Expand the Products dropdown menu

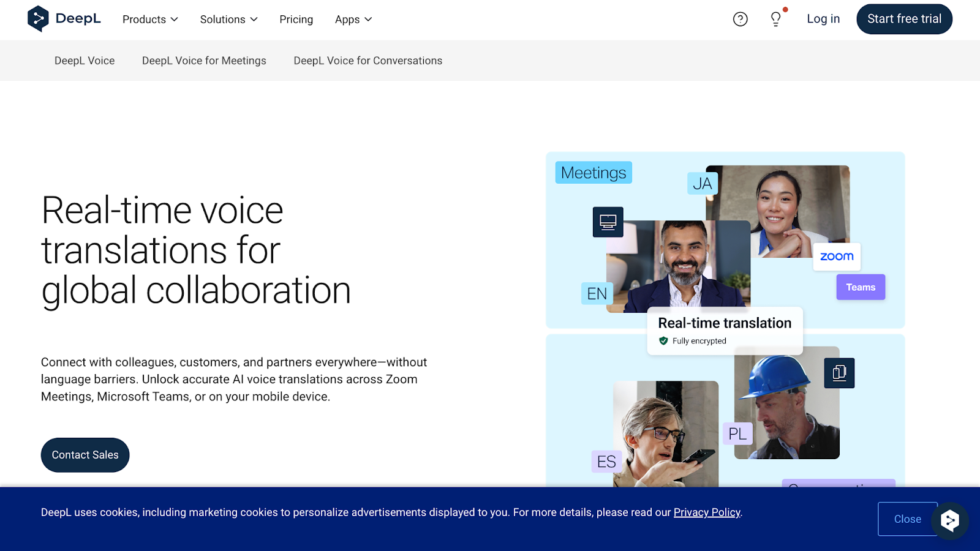(x=150, y=20)
